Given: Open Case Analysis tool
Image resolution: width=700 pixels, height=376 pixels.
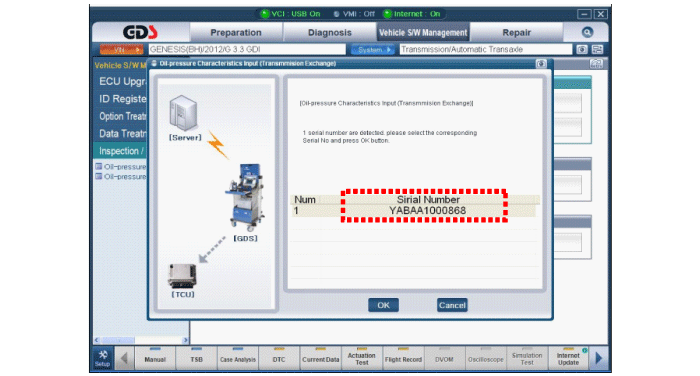Looking at the screenshot, I should pos(238,358).
